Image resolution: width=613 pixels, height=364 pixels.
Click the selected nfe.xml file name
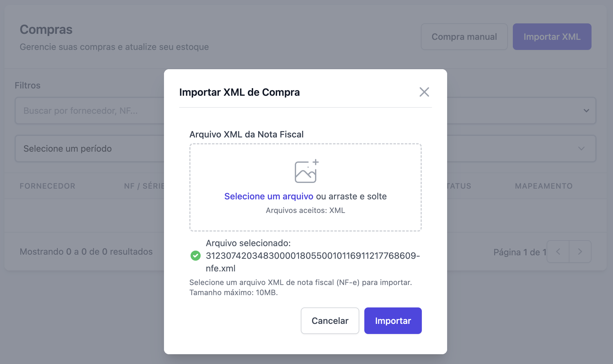tap(313, 256)
